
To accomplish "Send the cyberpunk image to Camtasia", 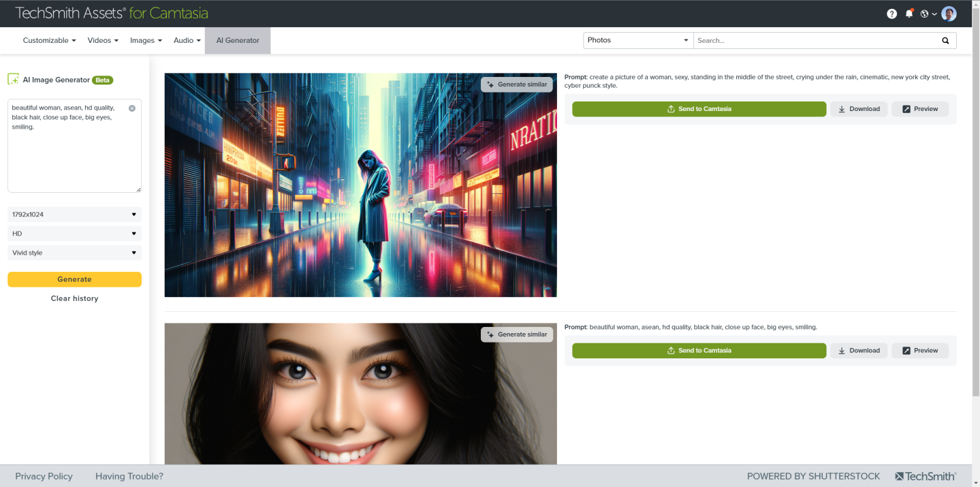I will (x=699, y=108).
